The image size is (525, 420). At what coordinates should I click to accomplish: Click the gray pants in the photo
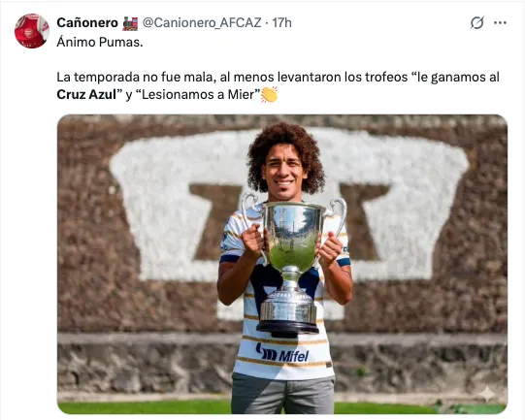tap(283, 394)
